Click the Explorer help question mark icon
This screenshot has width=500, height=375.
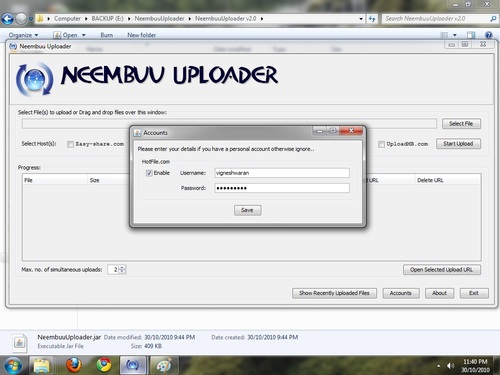488,35
